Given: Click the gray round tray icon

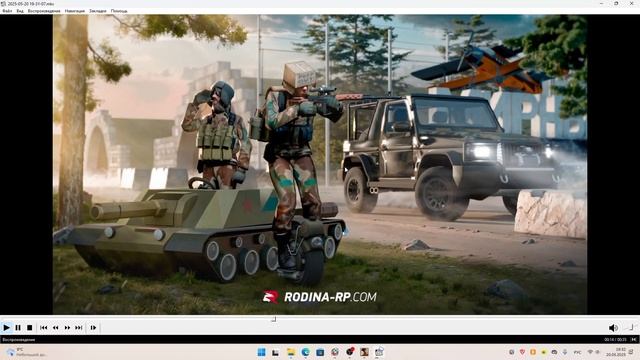Looking at the screenshot, I should tap(511, 352).
